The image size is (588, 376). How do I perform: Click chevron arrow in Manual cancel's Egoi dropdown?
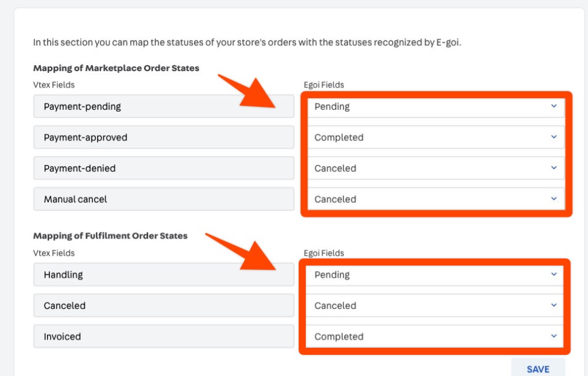pos(553,199)
